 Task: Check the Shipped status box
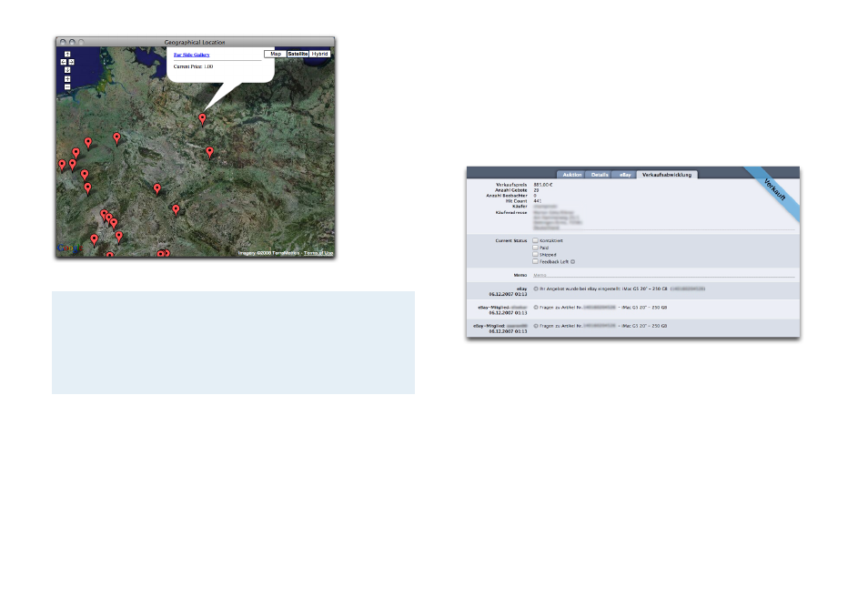point(535,255)
